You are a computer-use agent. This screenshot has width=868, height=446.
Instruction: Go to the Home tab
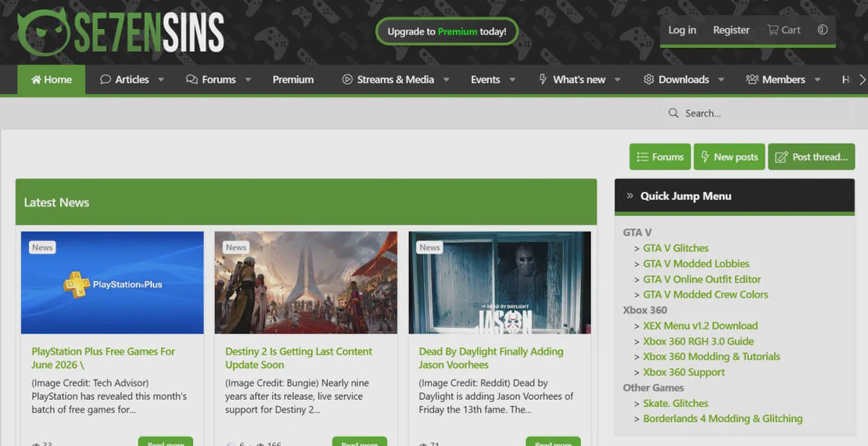click(52, 80)
